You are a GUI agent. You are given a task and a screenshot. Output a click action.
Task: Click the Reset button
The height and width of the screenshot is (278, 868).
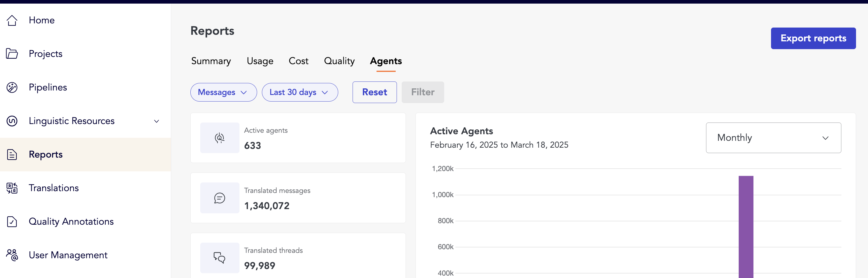pyautogui.click(x=374, y=92)
